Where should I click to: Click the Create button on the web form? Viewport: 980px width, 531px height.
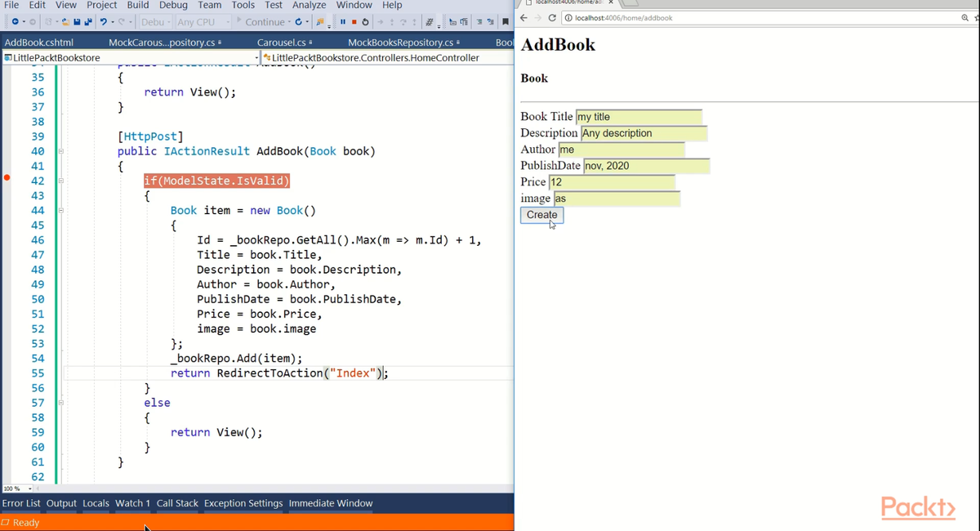pos(541,215)
